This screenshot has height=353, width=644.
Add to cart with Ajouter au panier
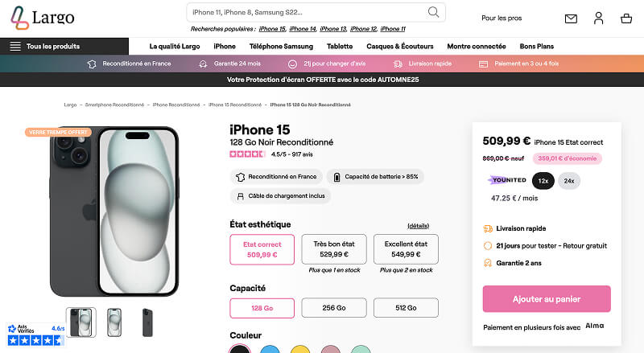(x=546, y=299)
